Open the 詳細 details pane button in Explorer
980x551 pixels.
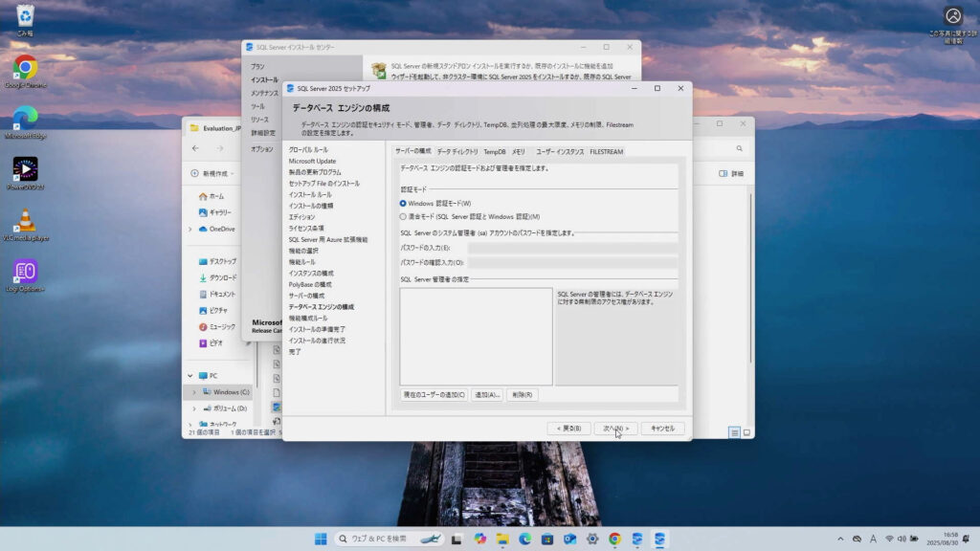731,174
